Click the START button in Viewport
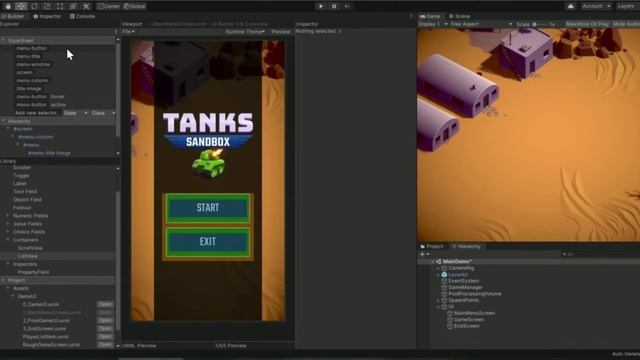The height and width of the screenshot is (360, 640). click(208, 208)
